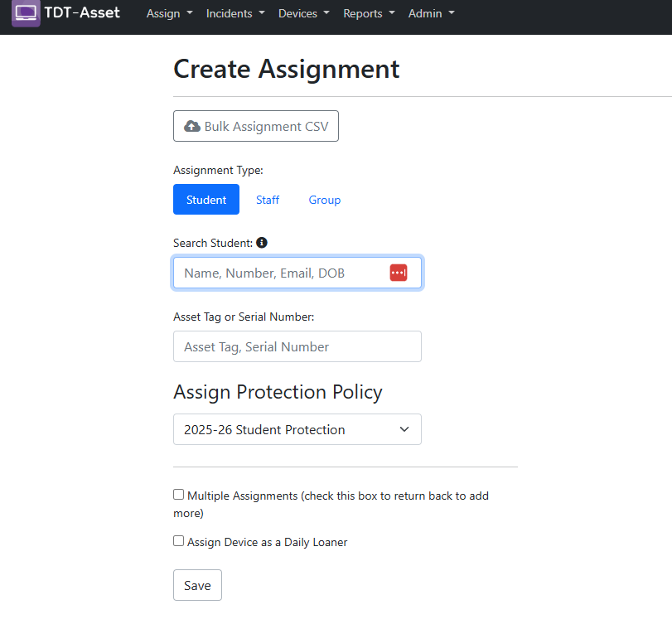Open the Protection Policy dropdown
Viewport: 672px width, 624px height.
[x=297, y=429]
